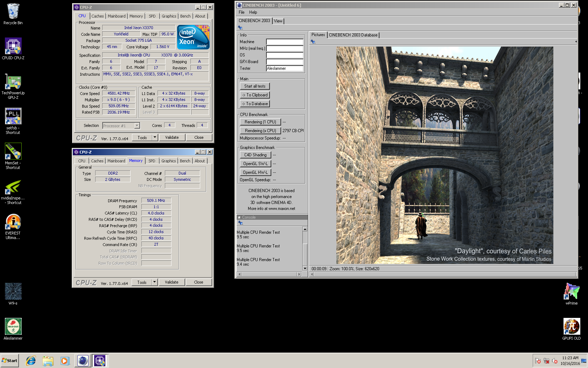This screenshot has height=368, width=588.
Task: Open About tab in top CPU-Z window
Action: click(x=200, y=16)
